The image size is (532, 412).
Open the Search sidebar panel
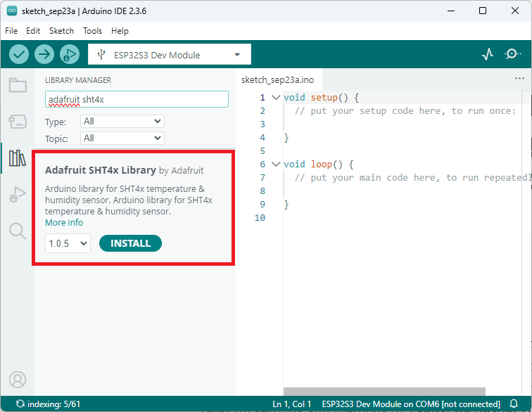click(18, 231)
